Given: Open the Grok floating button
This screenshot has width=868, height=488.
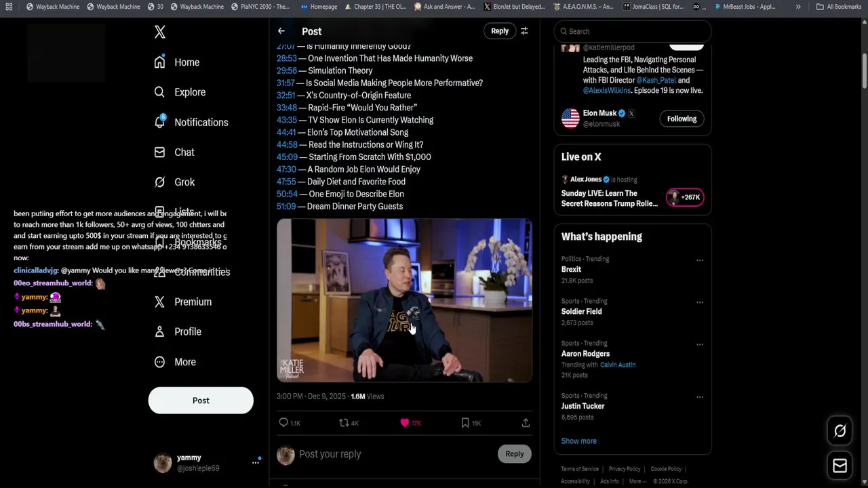Looking at the screenshot, I should 840,431.
